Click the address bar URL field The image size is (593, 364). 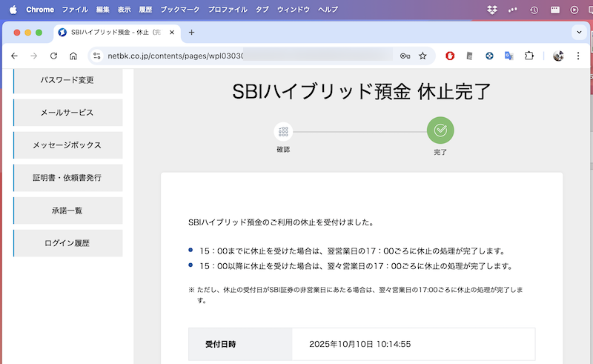click(x=245, y=56)
